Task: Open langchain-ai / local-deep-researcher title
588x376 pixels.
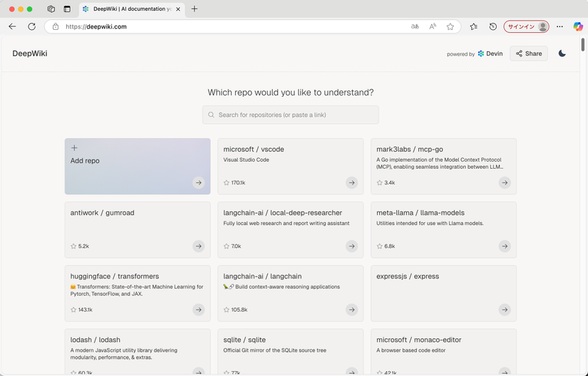Action: pos(283,213)
